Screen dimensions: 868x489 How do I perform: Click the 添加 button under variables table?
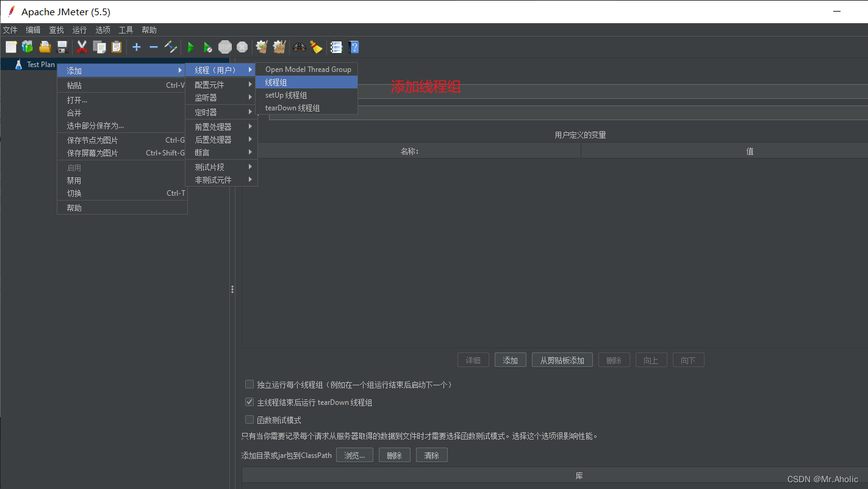[511, 360]
